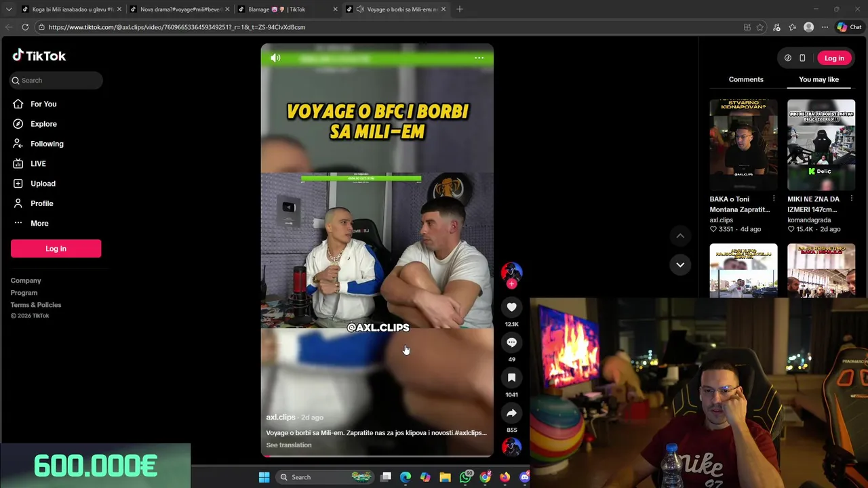Open the Profile page
Screen dimensions: 868x488
[41, 203]
